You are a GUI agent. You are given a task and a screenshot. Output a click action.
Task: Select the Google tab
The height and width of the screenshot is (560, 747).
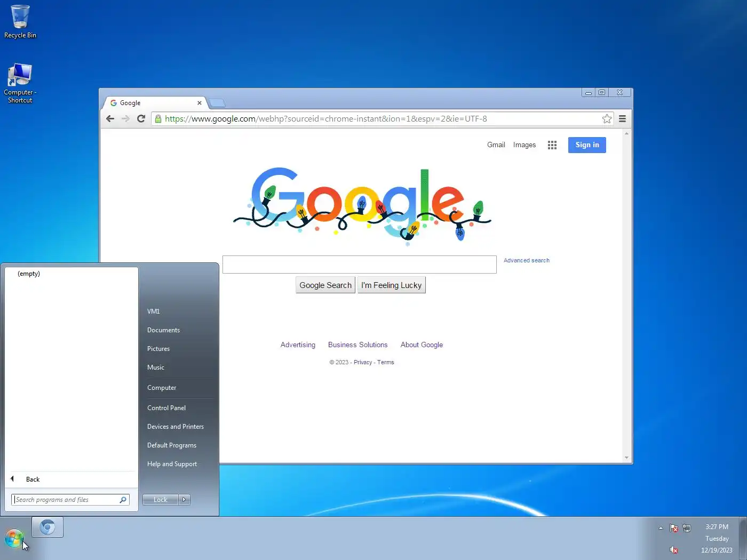(x=154, y=103)
